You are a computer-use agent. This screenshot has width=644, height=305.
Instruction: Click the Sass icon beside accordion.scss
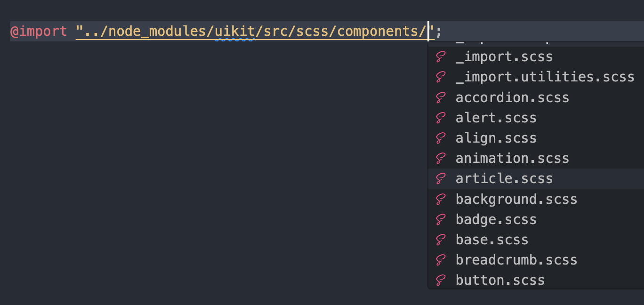coord(441,98)
